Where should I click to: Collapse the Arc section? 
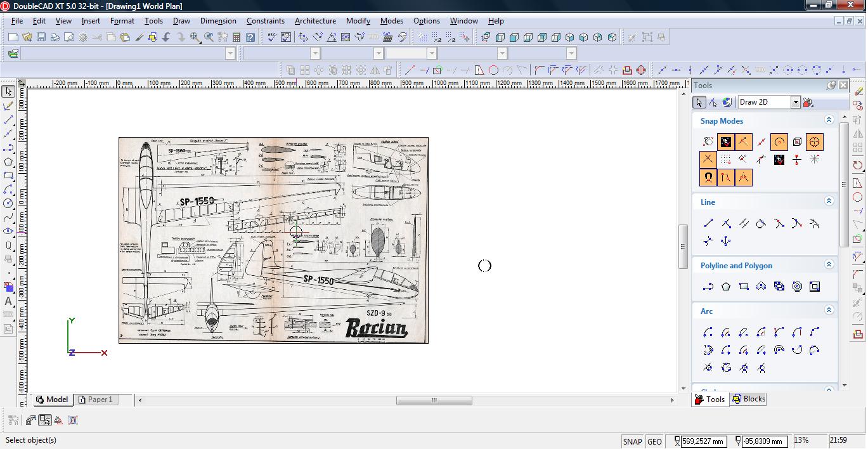pos(829,310)
